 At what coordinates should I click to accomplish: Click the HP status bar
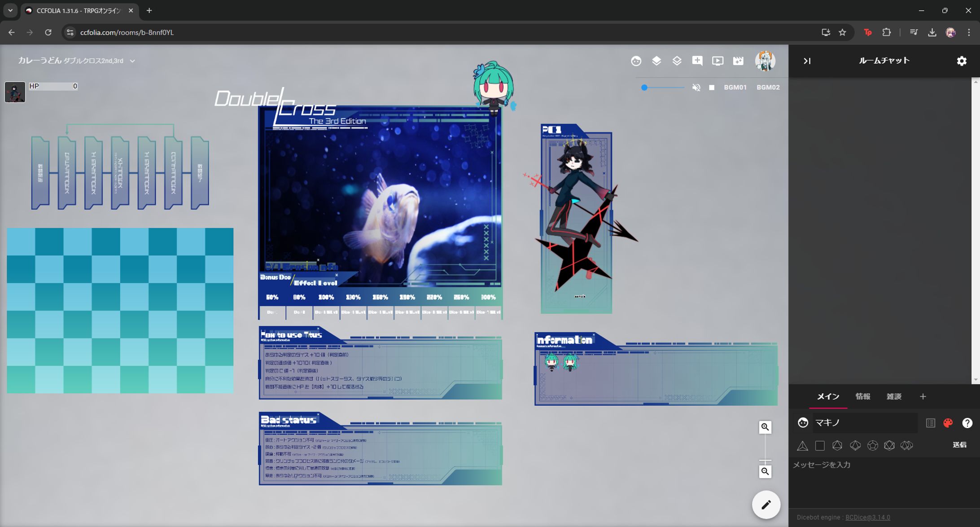tap(53, 86)
